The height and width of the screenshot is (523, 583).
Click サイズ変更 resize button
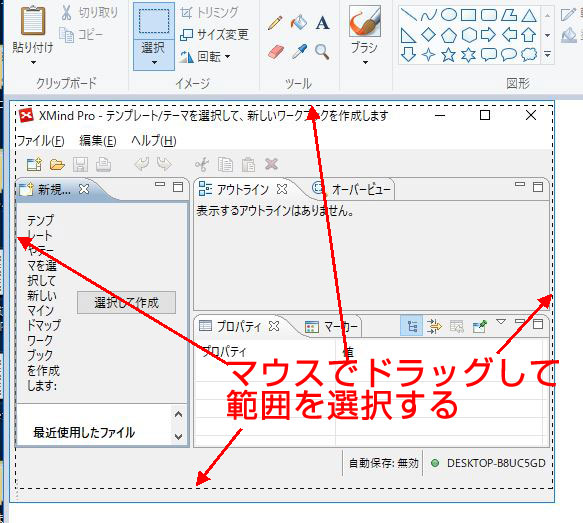coord(214,35)
